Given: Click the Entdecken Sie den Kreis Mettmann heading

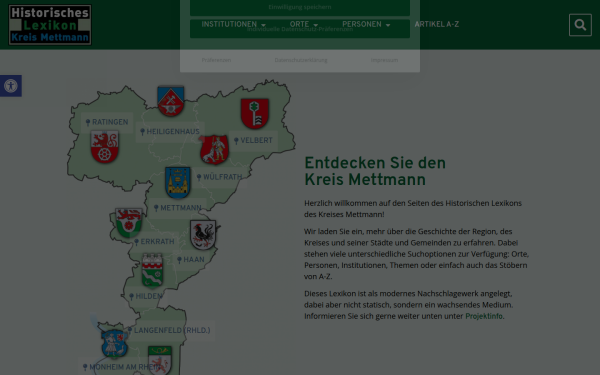Looking at the screenshot, I should pos(375,171).
